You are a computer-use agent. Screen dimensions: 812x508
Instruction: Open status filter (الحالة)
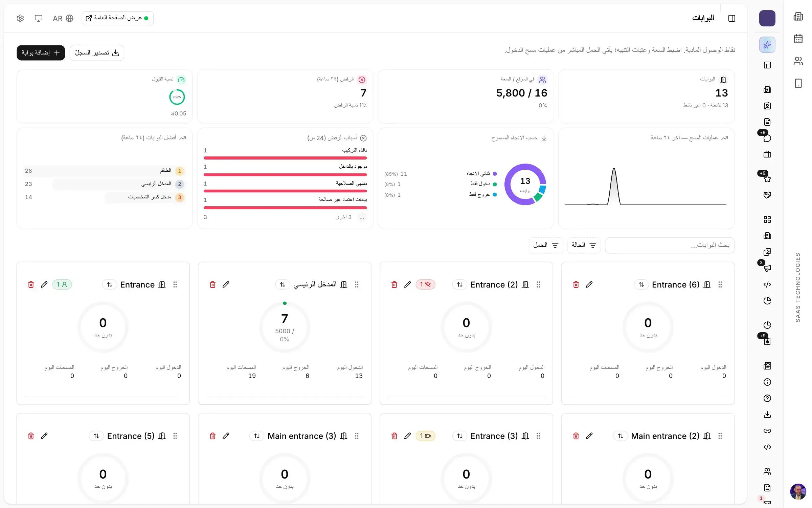(x=584, y=245)
